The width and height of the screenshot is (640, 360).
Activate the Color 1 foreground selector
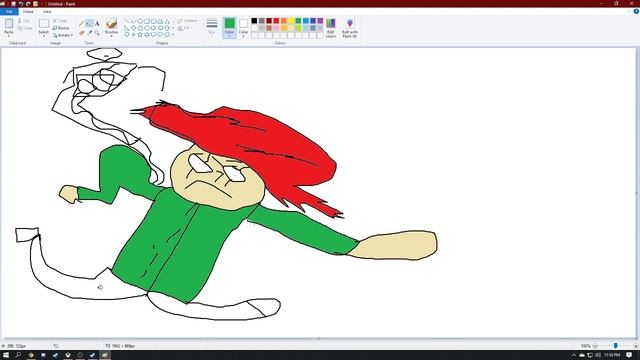coord(229,28)
